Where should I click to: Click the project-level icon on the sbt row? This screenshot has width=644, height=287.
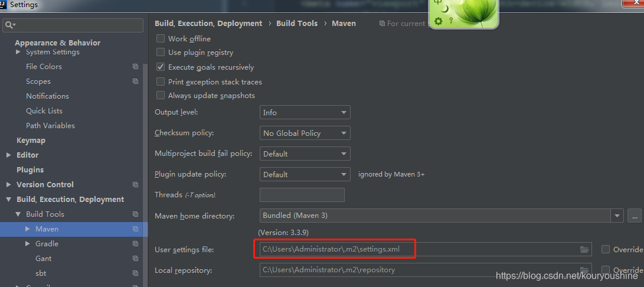coord(136,273)
